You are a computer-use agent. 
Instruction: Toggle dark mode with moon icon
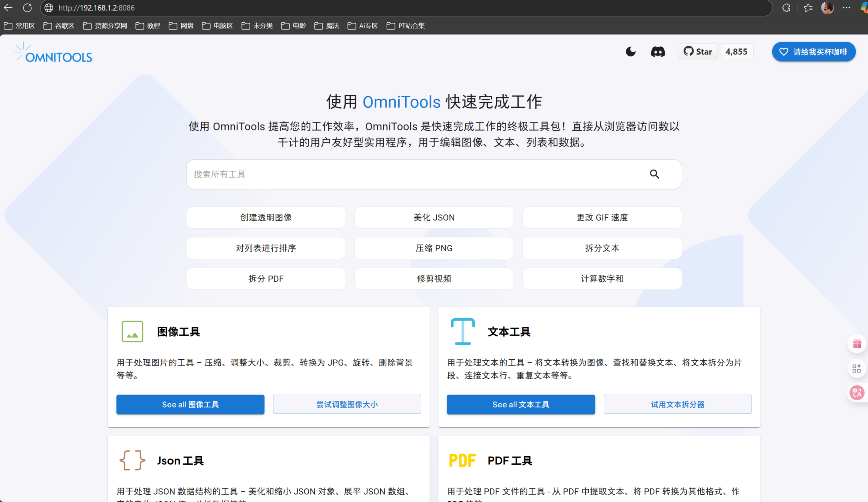(x=630, y=52)
